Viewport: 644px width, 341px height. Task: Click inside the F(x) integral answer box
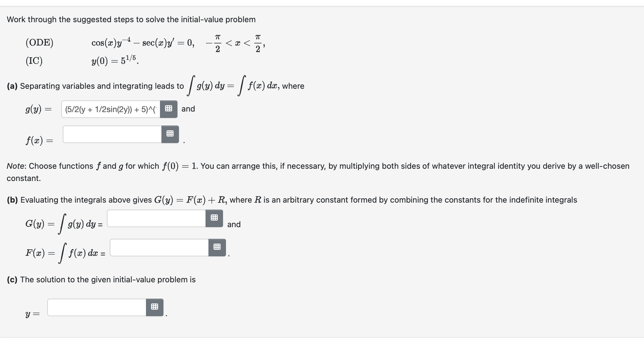pos(159,247)
